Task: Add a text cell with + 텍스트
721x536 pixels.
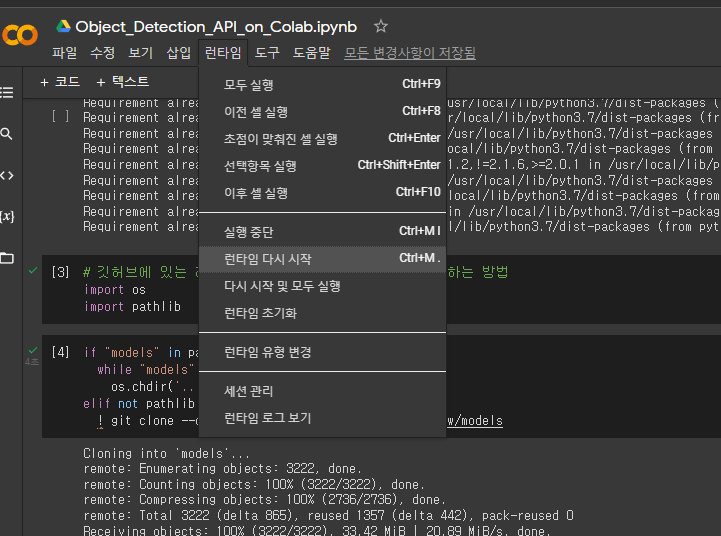Action: pos(123,82)
